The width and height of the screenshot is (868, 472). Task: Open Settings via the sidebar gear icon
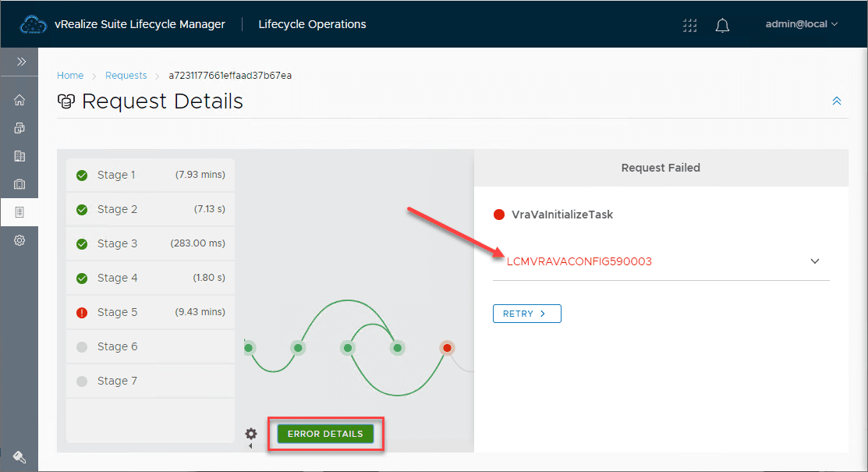19,240
